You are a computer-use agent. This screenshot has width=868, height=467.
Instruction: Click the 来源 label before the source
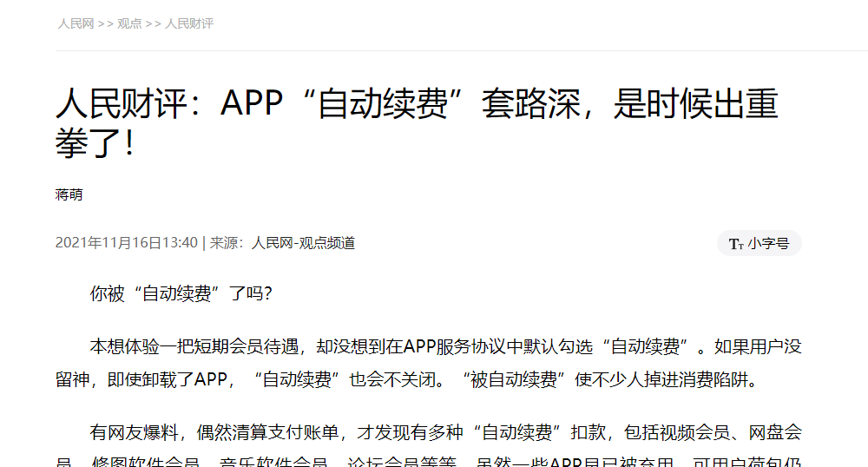(x=224, y=243)
